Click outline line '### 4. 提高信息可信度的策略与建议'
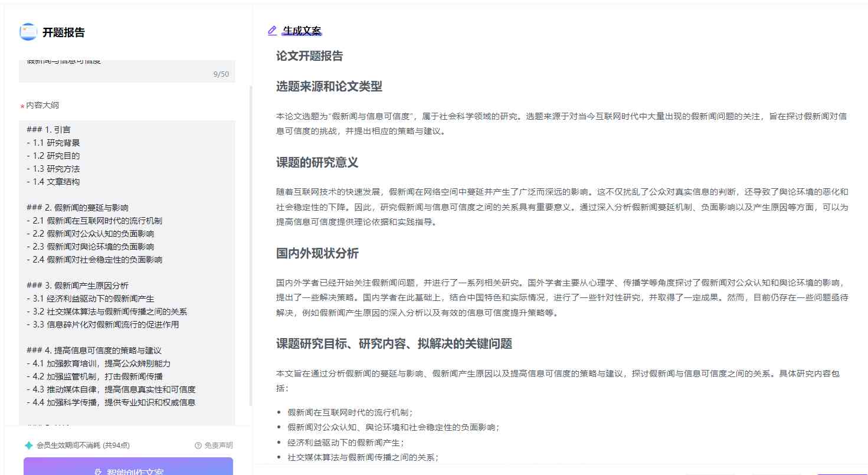The height and width of the screenshot is (475, 868). coord(94,350)
